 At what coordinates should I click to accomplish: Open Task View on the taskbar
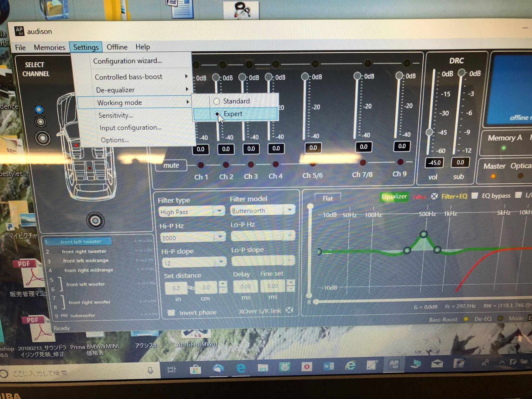click(x=171, y=370)
